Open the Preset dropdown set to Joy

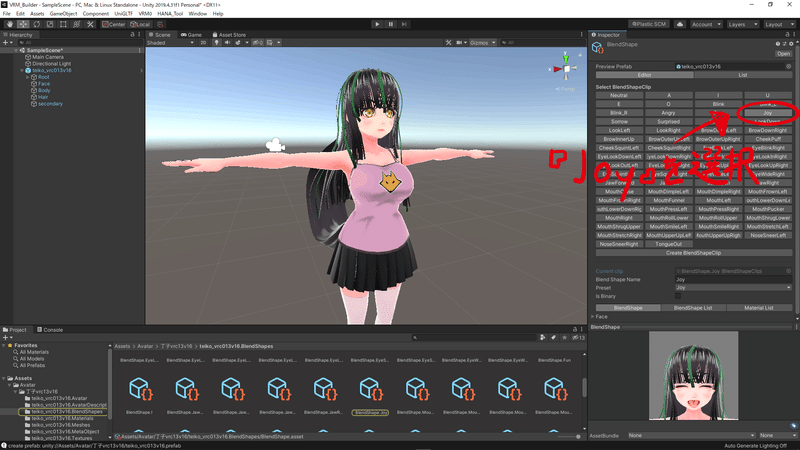(733, 288)
